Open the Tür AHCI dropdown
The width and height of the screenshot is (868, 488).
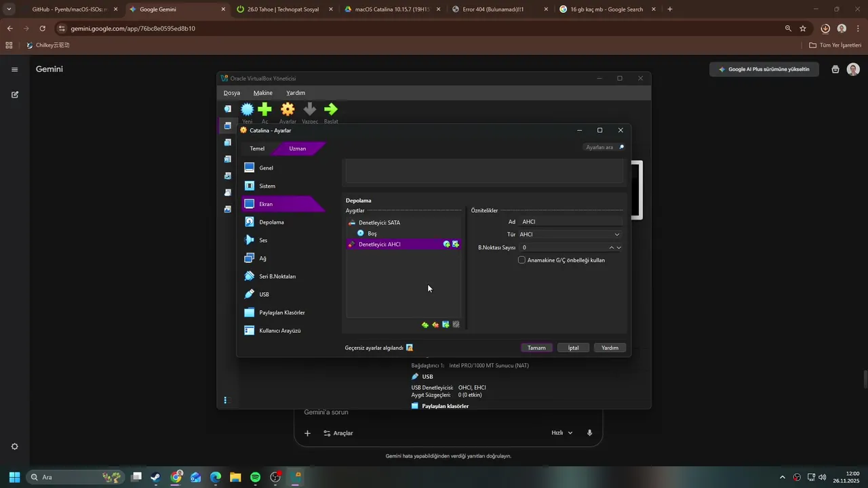click(x=570, y=235)
